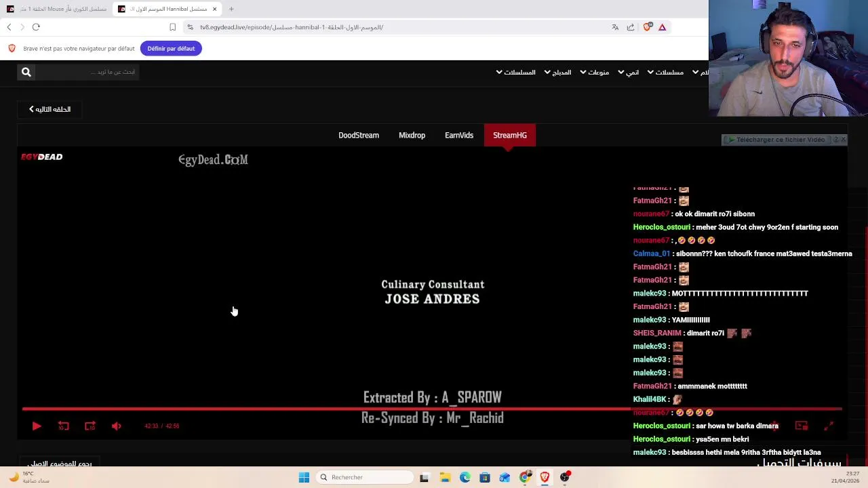Click the Brave shield icon in infobar
Screen dimensions: 868x488
[12, 48]
